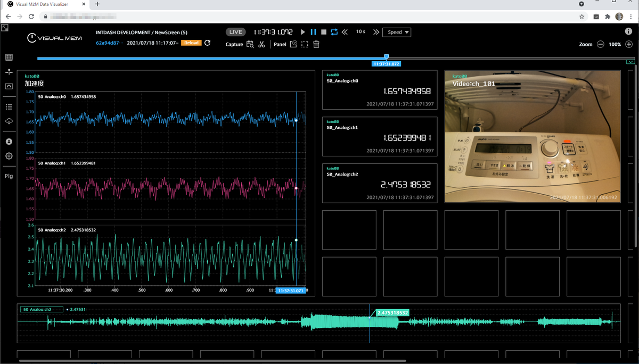Click the list view icon in sidebar

coord(9,107)
